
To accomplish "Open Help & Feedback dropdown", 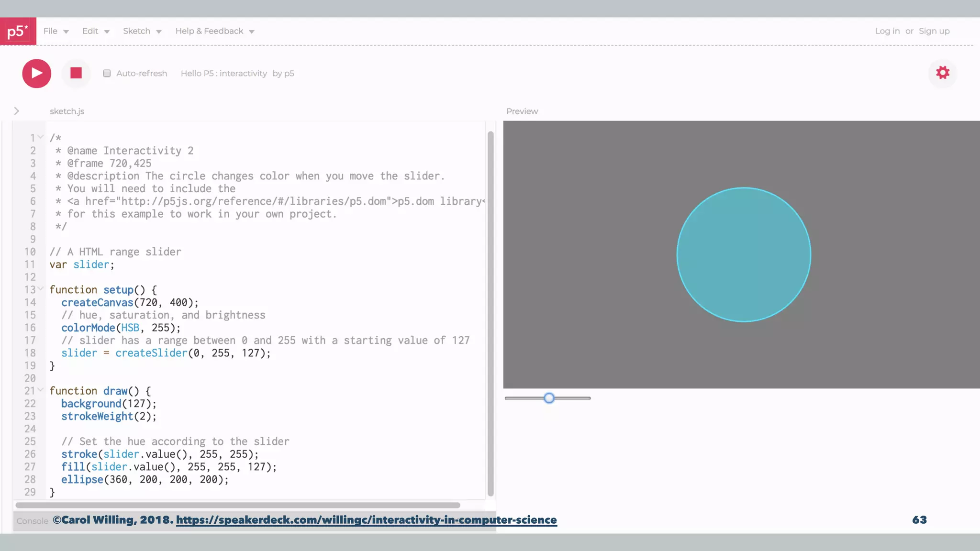I will (x=214, y=31).
